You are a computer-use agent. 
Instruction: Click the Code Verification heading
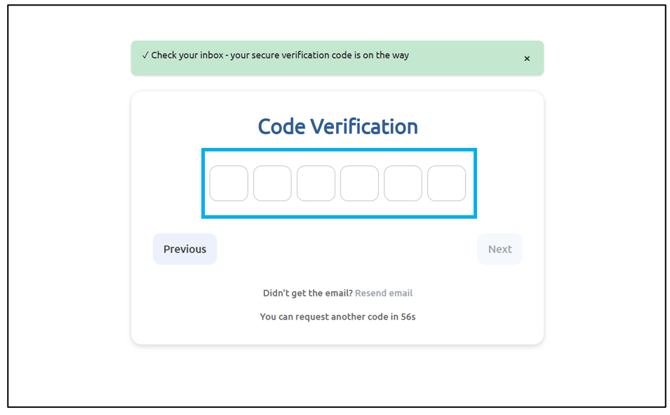(338, 127)
